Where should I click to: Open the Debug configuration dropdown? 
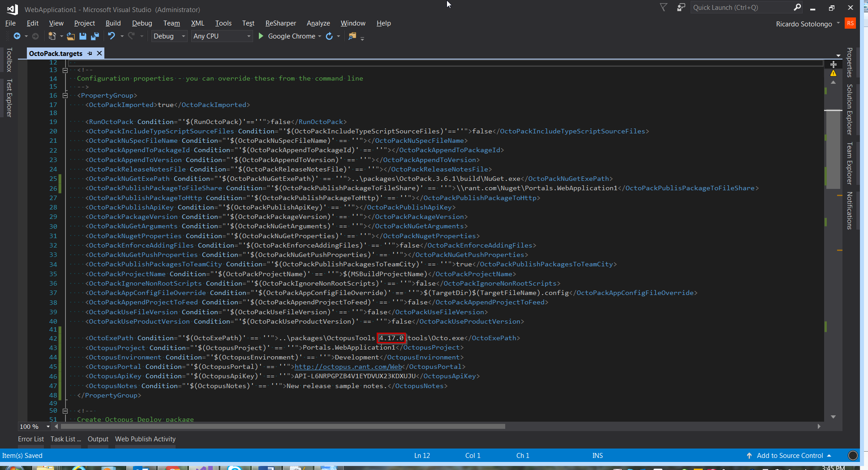tap(169, 36)
